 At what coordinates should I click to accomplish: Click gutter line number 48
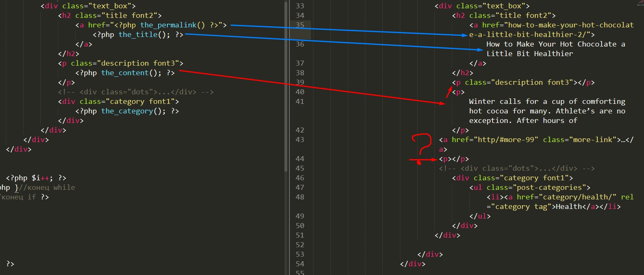click(300, 197)
